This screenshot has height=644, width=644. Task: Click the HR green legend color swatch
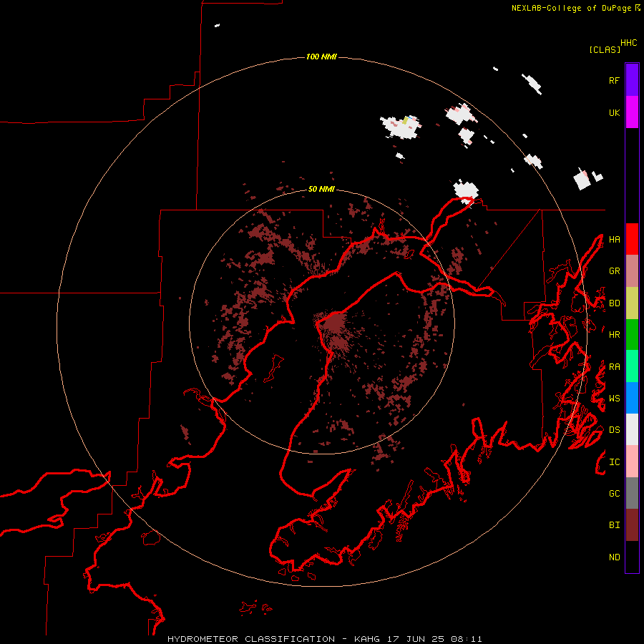pyautogui.click(x=632, y=335)
